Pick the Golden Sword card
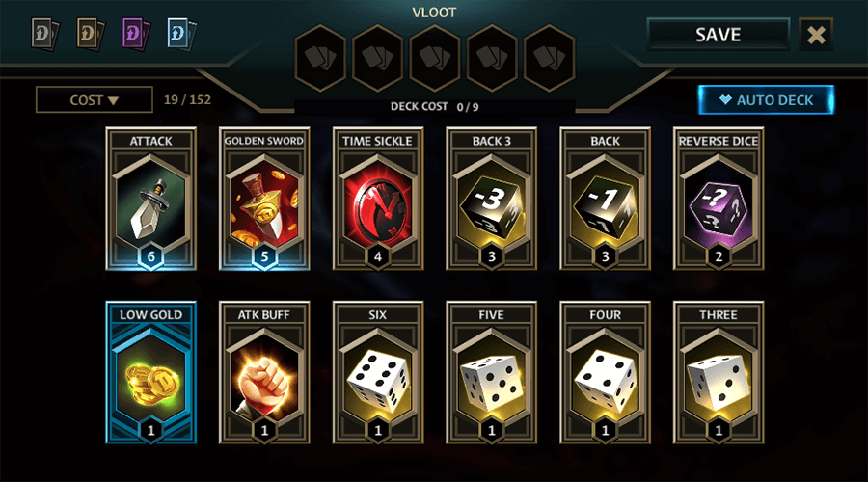The width and height of the screenshot is (868, 482). (x=264, y=200)
